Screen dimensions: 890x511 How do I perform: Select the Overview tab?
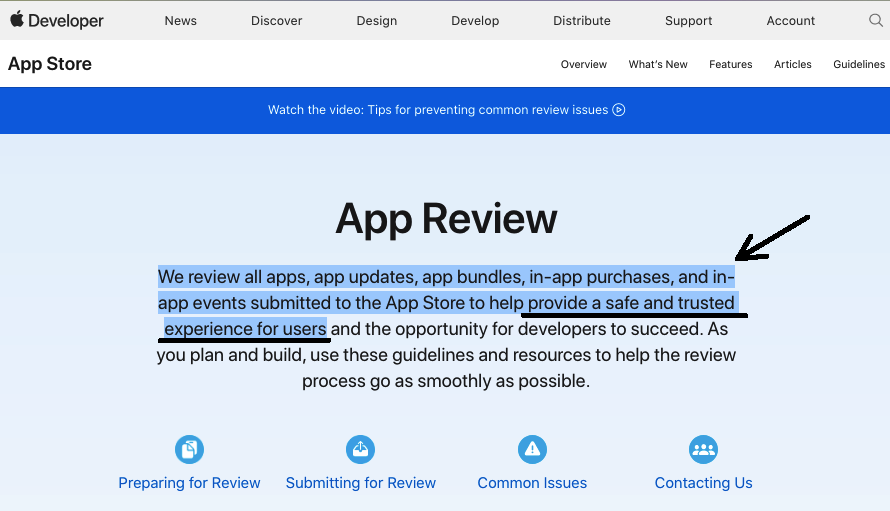point(583,64)
